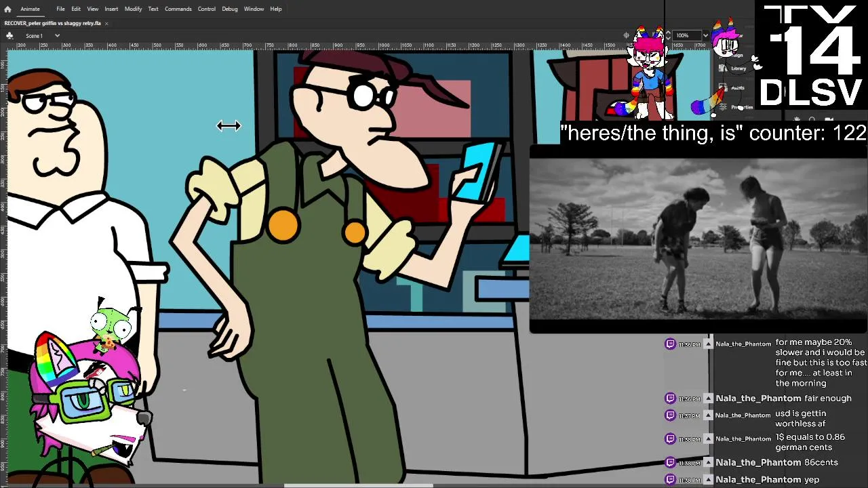Click the Center Stage icon

[x=627, y=35]
